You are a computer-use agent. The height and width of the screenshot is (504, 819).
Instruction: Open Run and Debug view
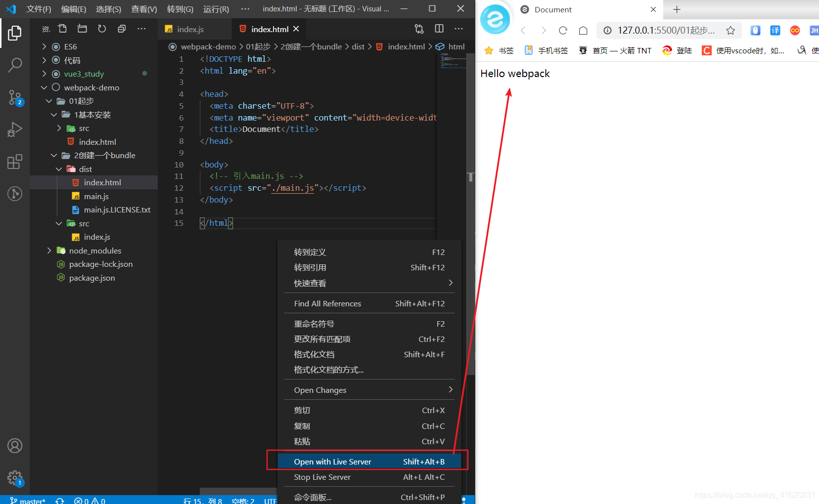coord(15,129)
